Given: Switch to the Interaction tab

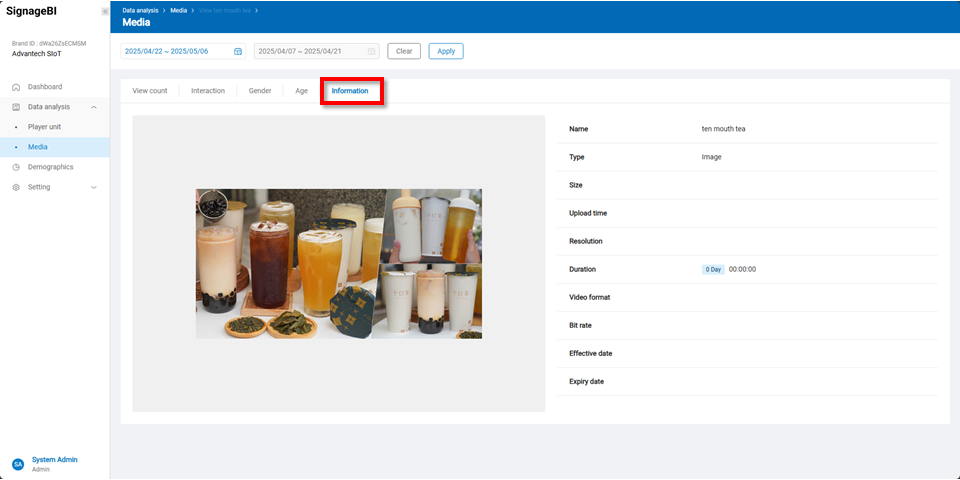Looking at the screenshot, I should [208, 91].
